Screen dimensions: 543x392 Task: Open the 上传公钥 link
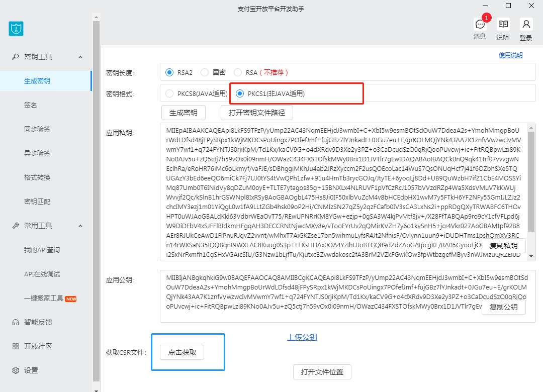302,337
